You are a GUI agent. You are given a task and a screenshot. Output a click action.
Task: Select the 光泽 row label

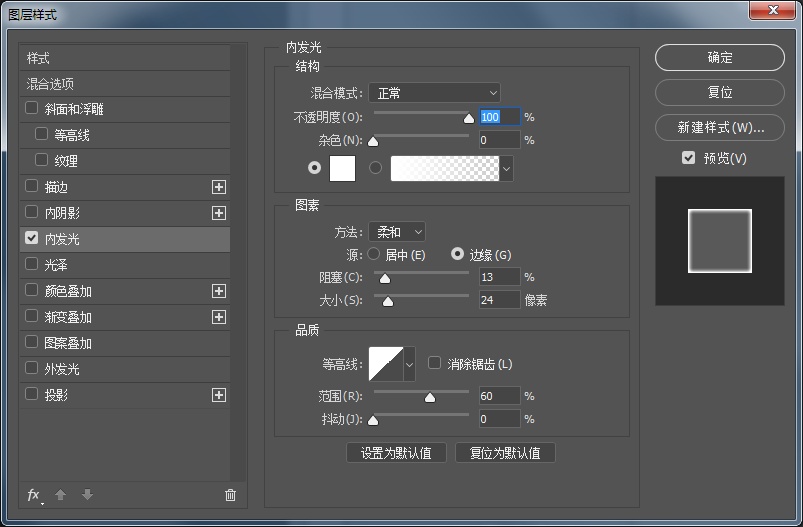tap(56, 265)
